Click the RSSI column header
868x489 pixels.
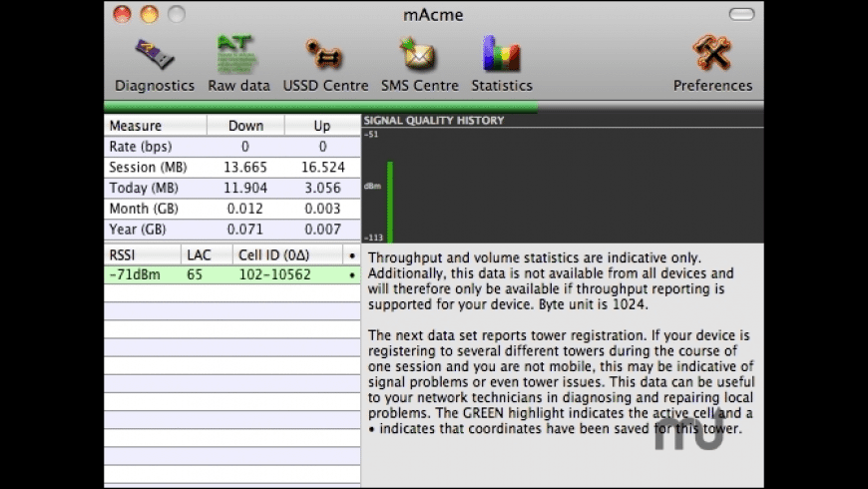click(143, 255)
